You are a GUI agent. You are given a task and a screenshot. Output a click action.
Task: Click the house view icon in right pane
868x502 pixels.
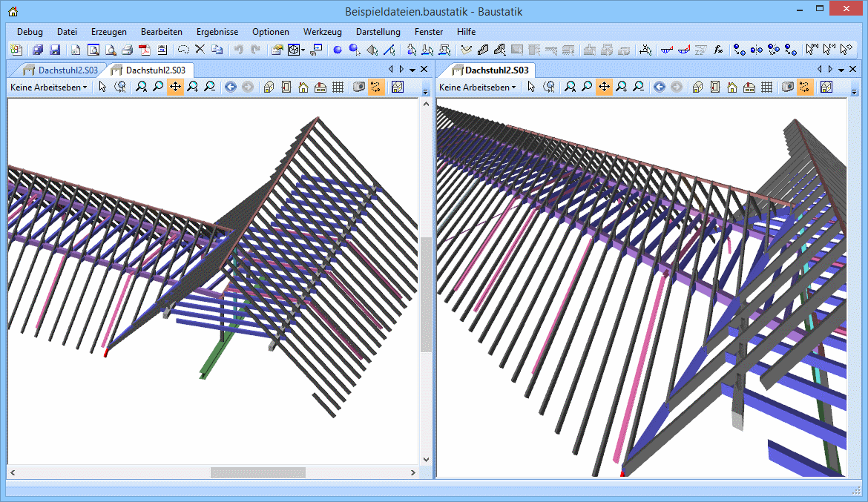tap(731, 87)
